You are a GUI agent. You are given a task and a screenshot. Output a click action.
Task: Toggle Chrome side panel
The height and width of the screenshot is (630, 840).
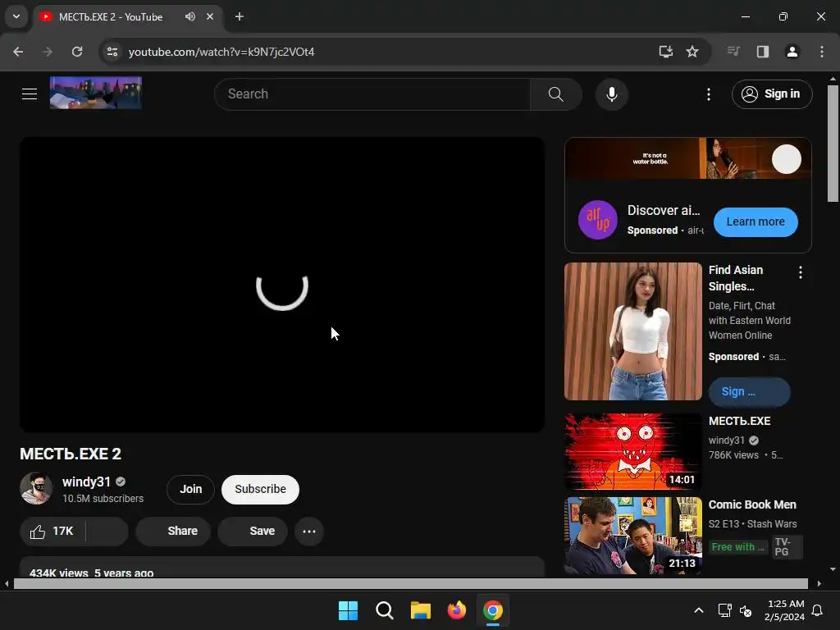[x=763, y=52]
